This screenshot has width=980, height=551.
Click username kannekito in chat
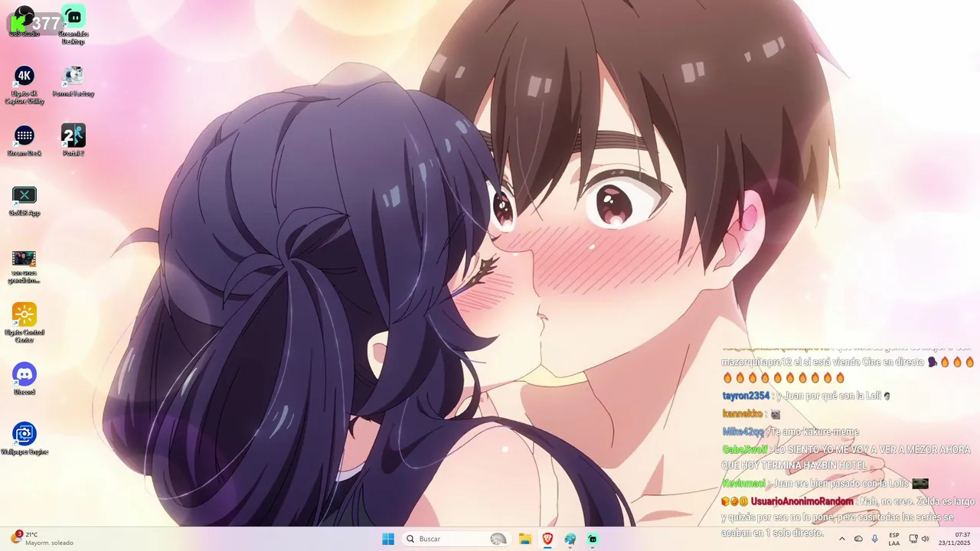[742, 413]
